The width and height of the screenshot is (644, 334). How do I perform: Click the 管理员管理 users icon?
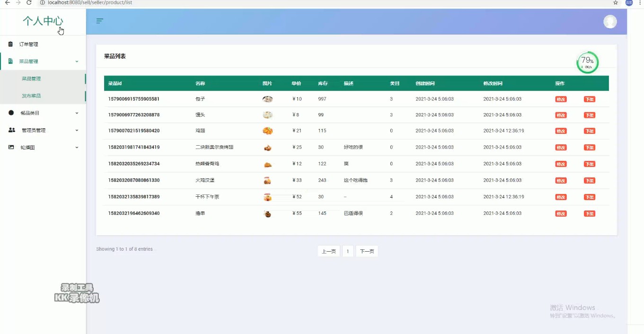point(12,130)
